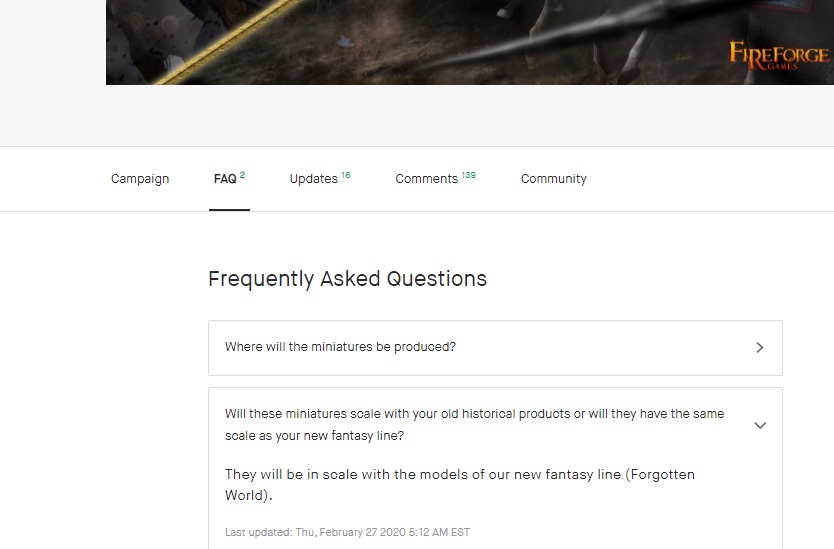Click the 'Last updated' timestamp line
This screenshot has width=834, height=549.
coord(347,532)
